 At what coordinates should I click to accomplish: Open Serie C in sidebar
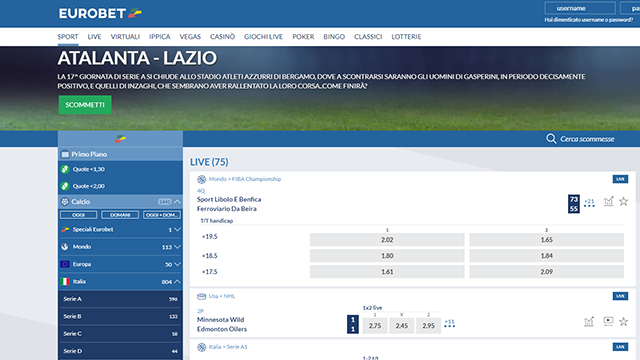120,334
